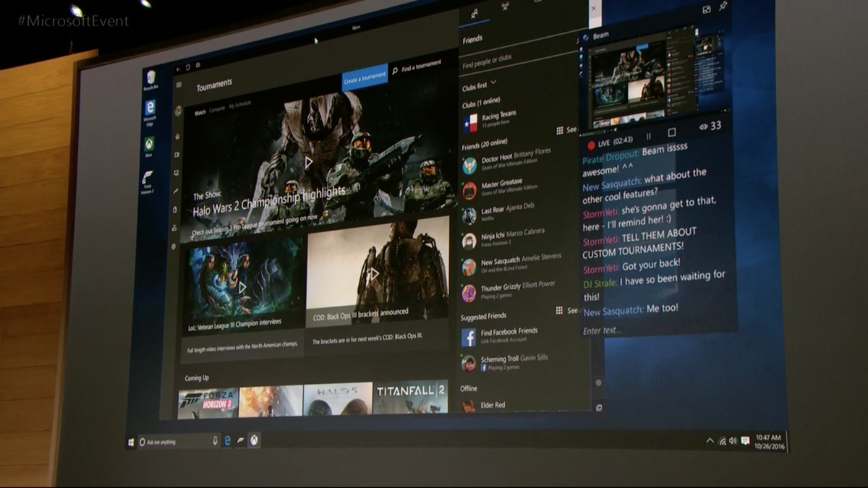868x488 pixels.
Task: Switch to the Party tab icon
Action: [505, 7]
